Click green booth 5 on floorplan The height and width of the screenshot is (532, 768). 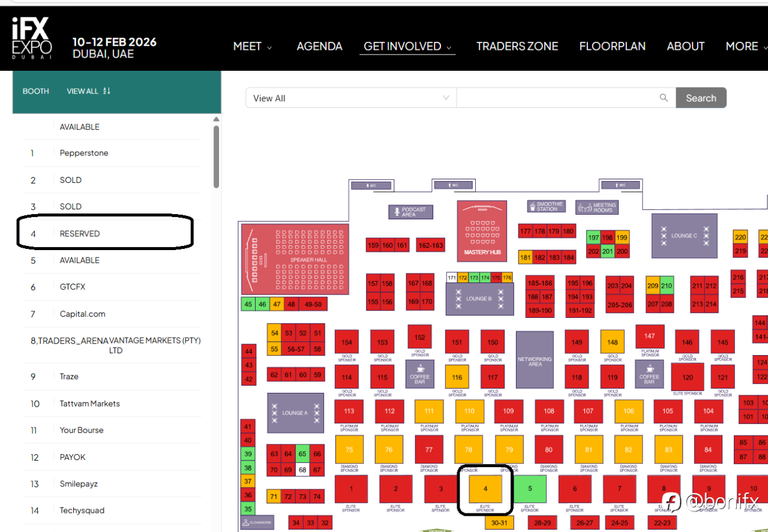[530, 489]
